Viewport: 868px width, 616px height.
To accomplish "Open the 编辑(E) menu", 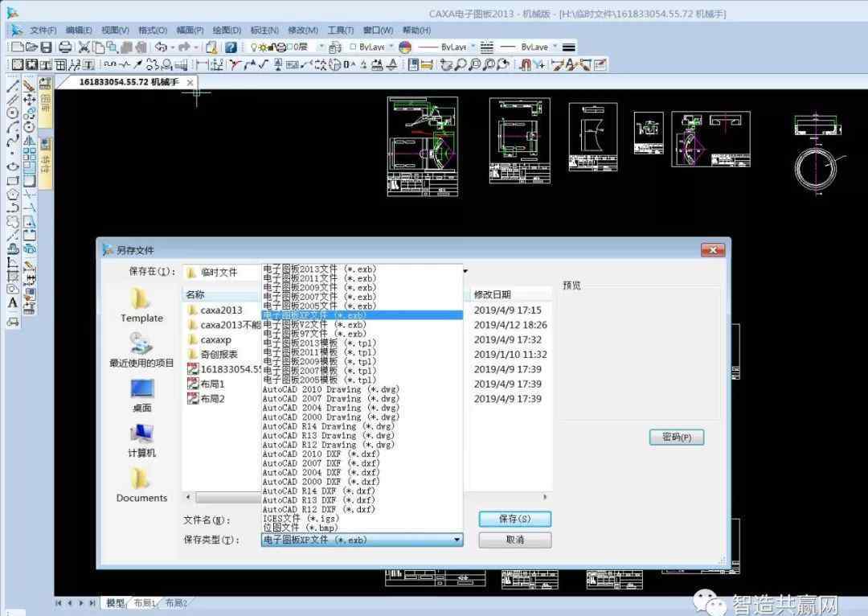I will point(79,30).
